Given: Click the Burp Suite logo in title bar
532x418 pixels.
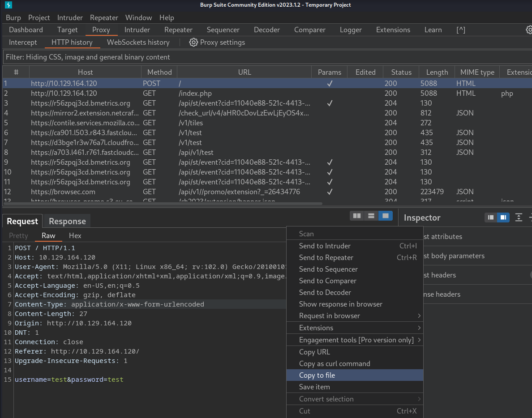Looking at the screenshot, I should 9,5.
